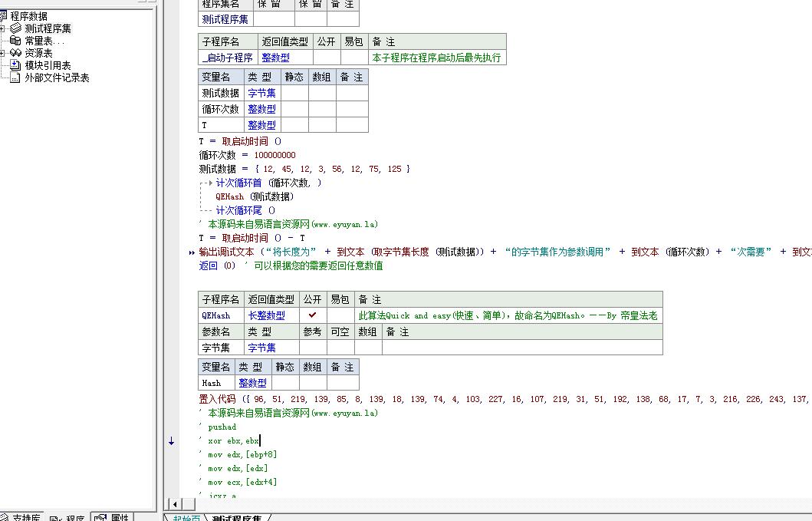Toggle 静态 cell for 测试数据 variable
The height and width of the screenshot is (521, 812).
coord(294,93)
